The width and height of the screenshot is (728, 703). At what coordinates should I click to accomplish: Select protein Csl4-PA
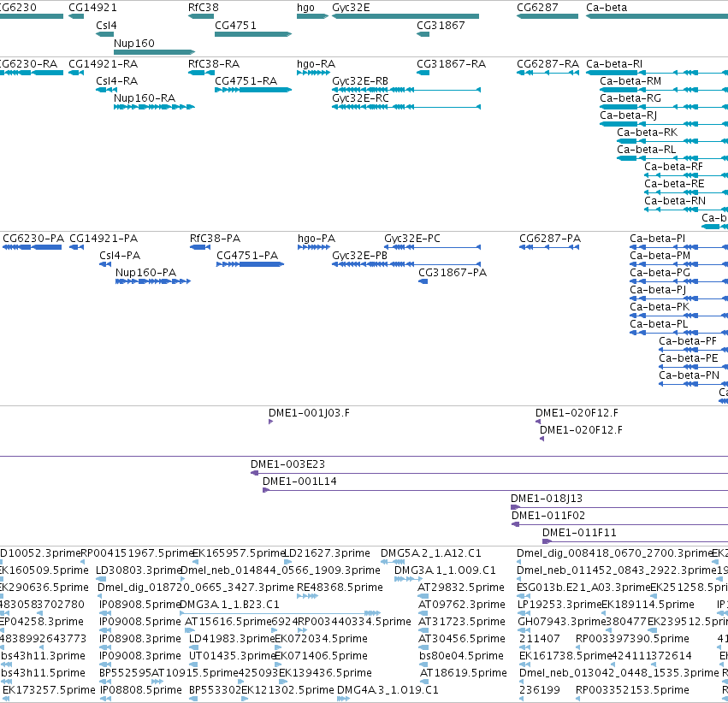pos(105,264)
